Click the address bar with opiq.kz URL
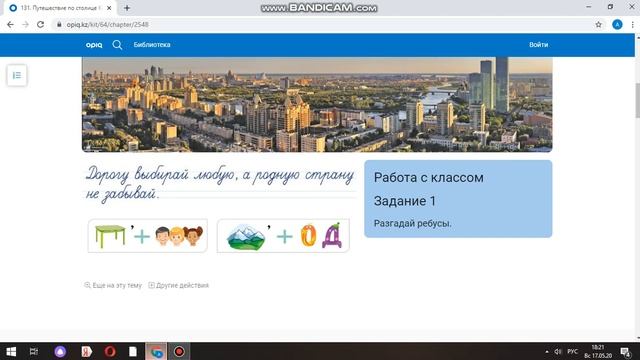This screenshot has width=640, height=360. point(322,24)
